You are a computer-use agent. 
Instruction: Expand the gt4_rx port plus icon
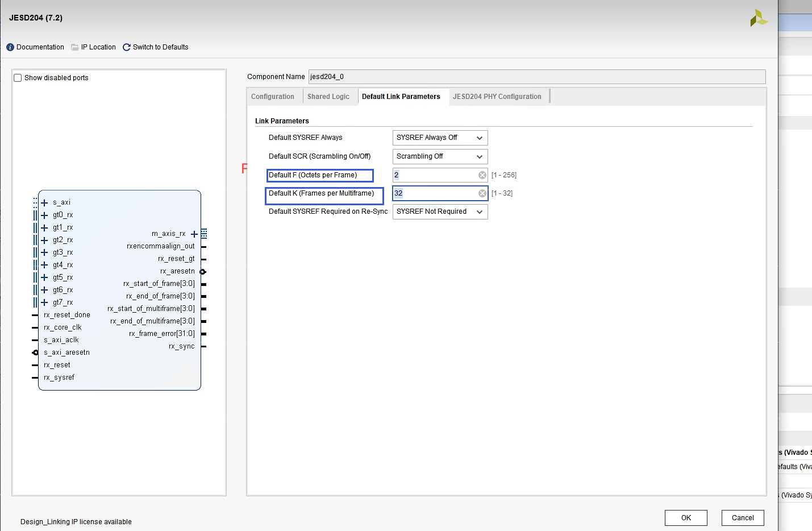(x=44, y=265)
